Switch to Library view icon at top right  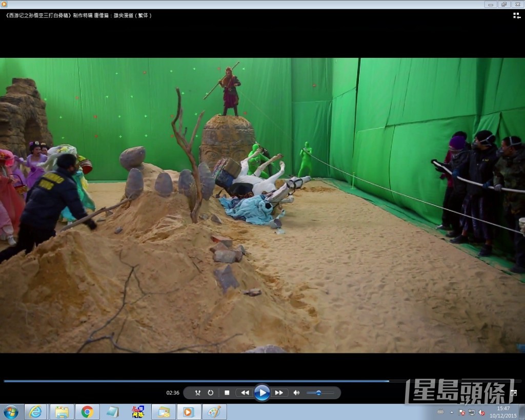pos(517,16)
